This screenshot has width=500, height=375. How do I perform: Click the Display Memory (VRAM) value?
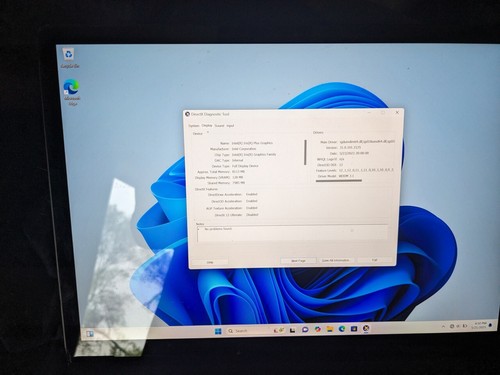237,177
